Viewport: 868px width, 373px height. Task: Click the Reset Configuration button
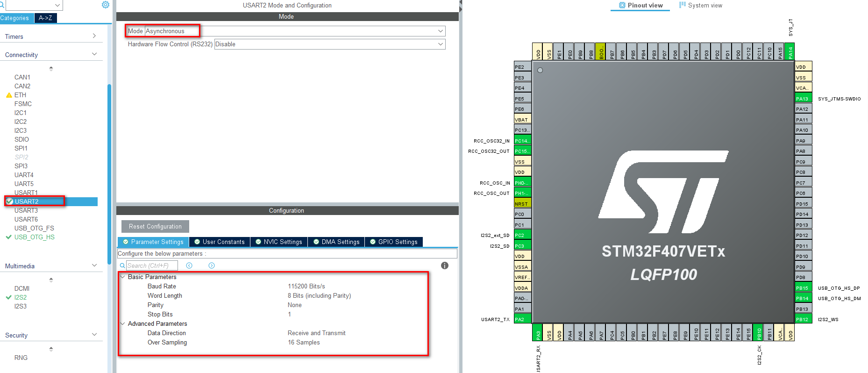(x=155, y=226)
